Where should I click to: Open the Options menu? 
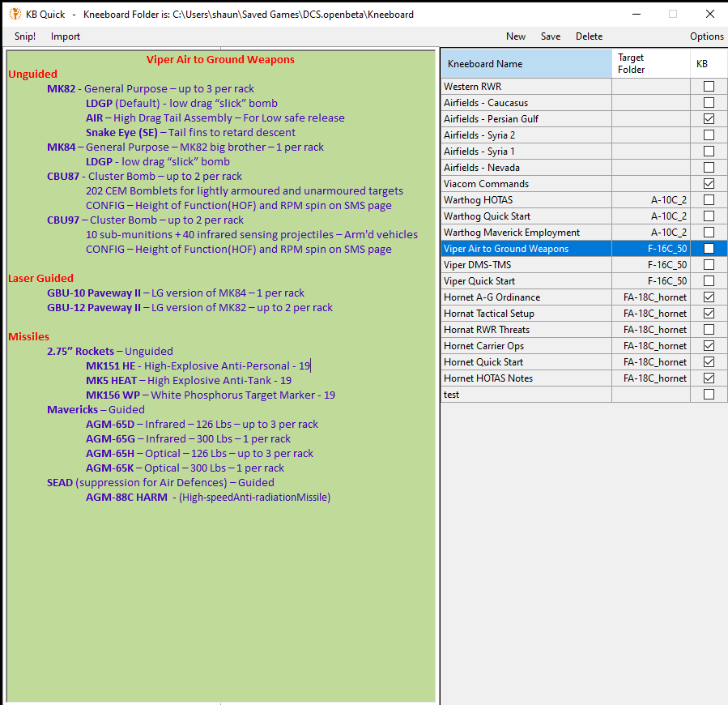[706, 36]
